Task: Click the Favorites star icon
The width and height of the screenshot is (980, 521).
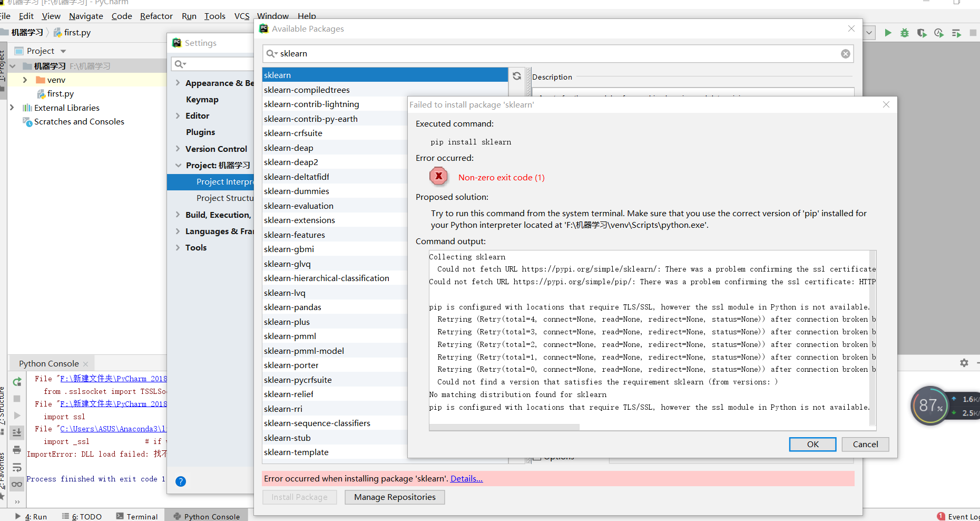Action: [x=3, y=496]
